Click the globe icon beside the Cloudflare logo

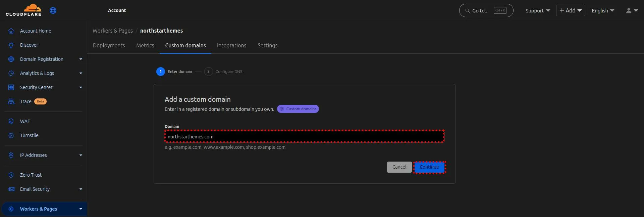coord(53,10)
